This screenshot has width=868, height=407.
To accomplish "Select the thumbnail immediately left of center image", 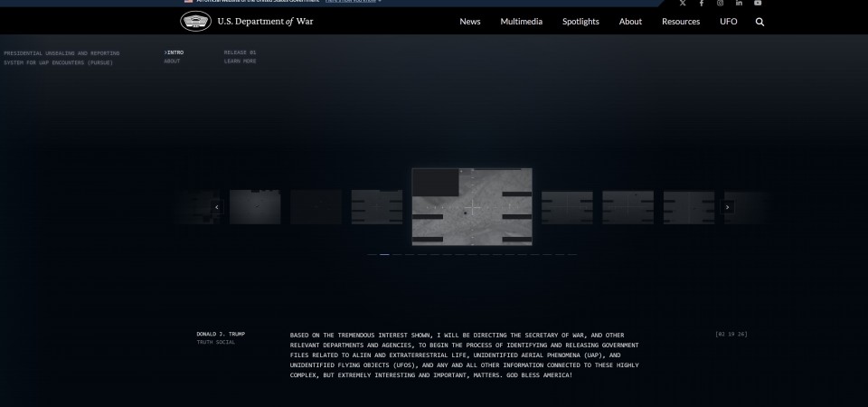I will point(376,207).
